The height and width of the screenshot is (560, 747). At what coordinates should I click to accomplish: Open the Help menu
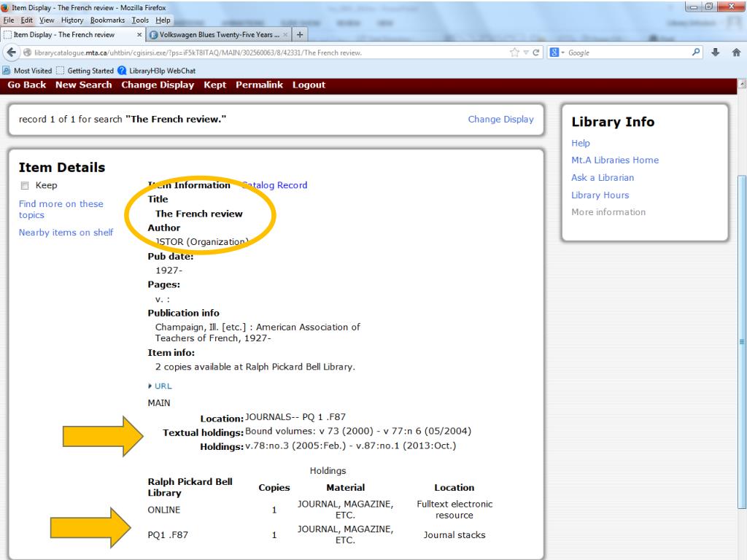(163, 20)
